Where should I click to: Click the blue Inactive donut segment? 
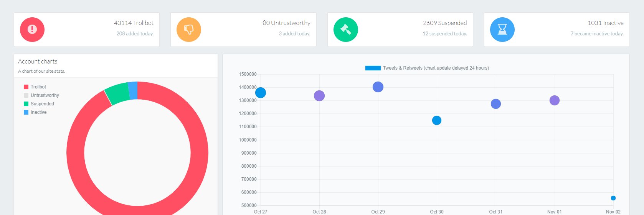(133, 90)
